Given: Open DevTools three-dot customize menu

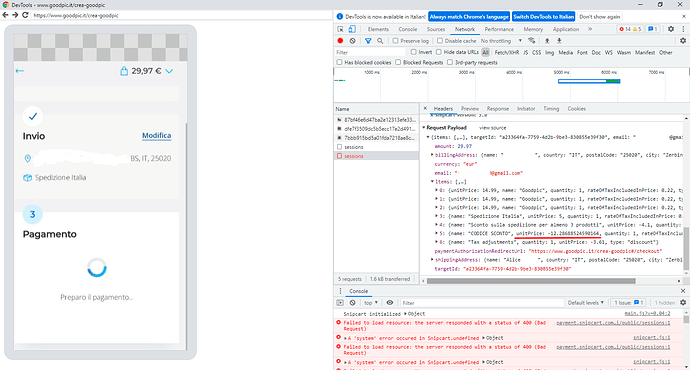Looking at the screenshot, I should click(683, 29).
